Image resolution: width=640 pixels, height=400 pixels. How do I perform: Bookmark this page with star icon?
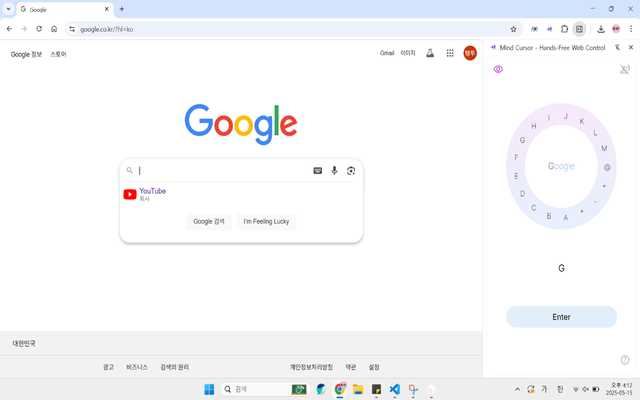pyautogui.click(x=513, y=29)
